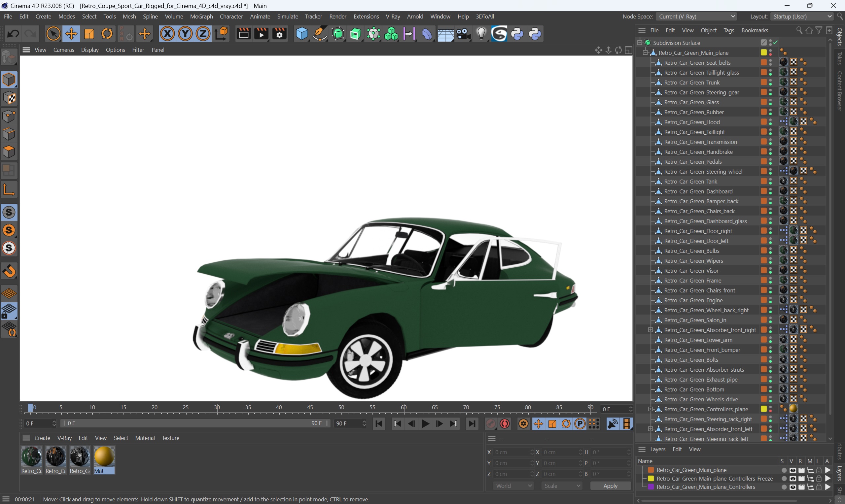This screenshot has height=504, width=845.
Task: Click purple swatch of Main_plane_Controllers layer
Action: 651,487
